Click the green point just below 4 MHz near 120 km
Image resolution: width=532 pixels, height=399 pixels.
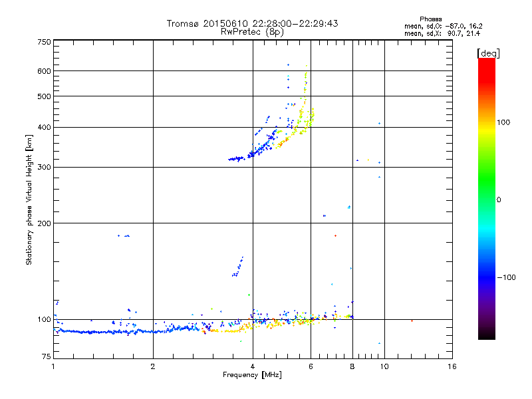tap(249, 295)
